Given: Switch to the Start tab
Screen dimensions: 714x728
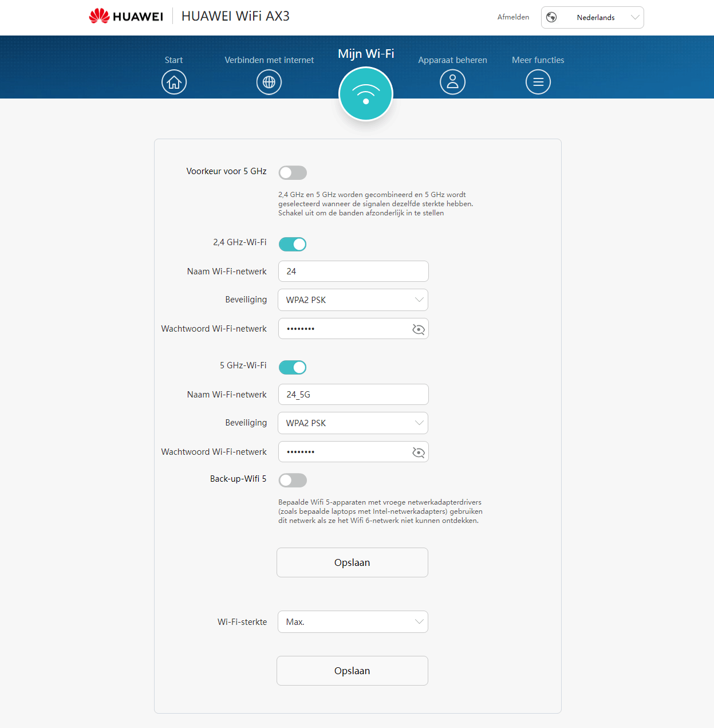Looking at the screenshot, I should tap(173, 60).
